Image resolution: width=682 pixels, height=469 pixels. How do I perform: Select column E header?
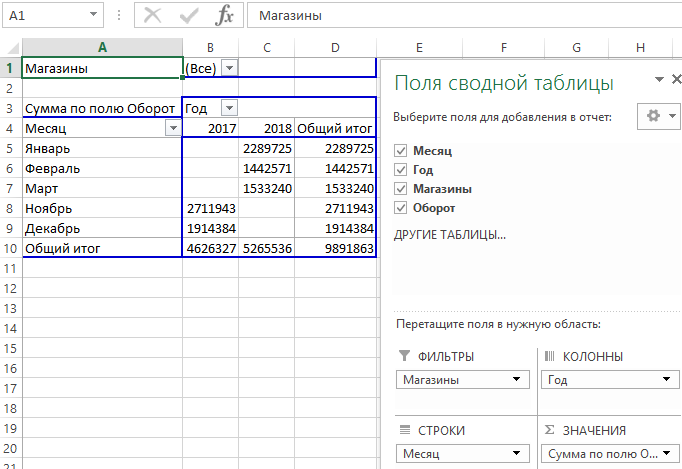(419, 47)
